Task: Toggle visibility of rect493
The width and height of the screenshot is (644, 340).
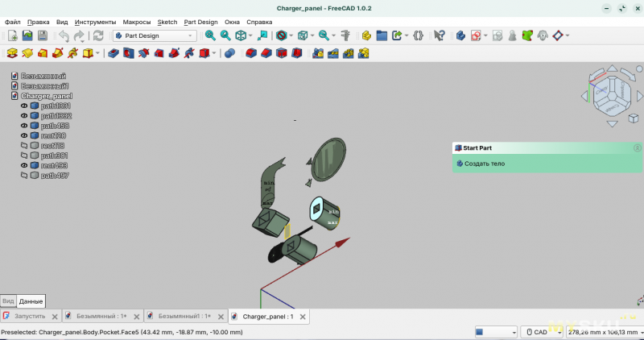Action: click(24, 165)
